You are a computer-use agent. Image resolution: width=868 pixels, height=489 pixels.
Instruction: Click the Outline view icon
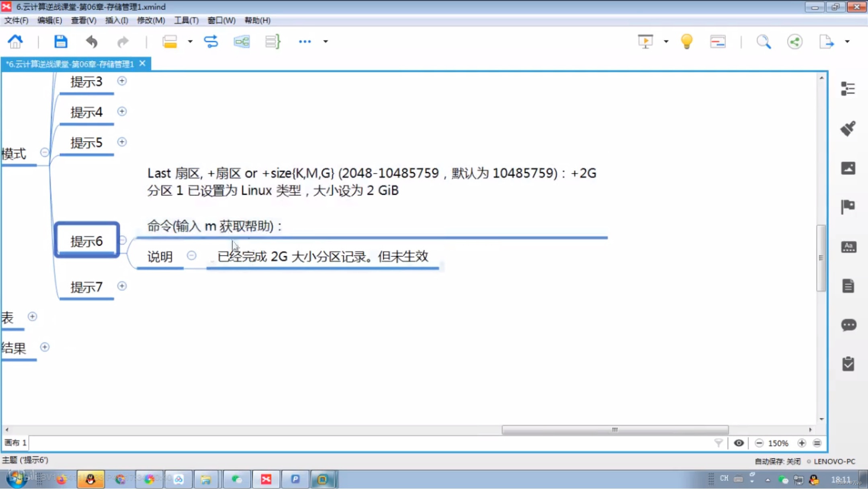pos(848,88)
